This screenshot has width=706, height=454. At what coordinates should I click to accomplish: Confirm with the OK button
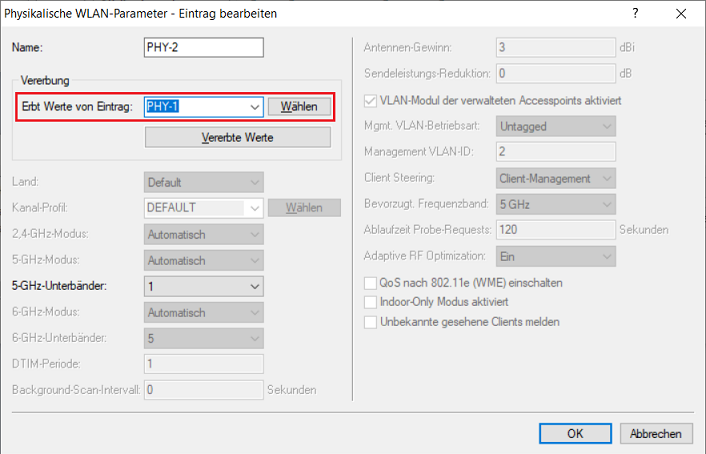pyautogui.click(x=575, y=433)
